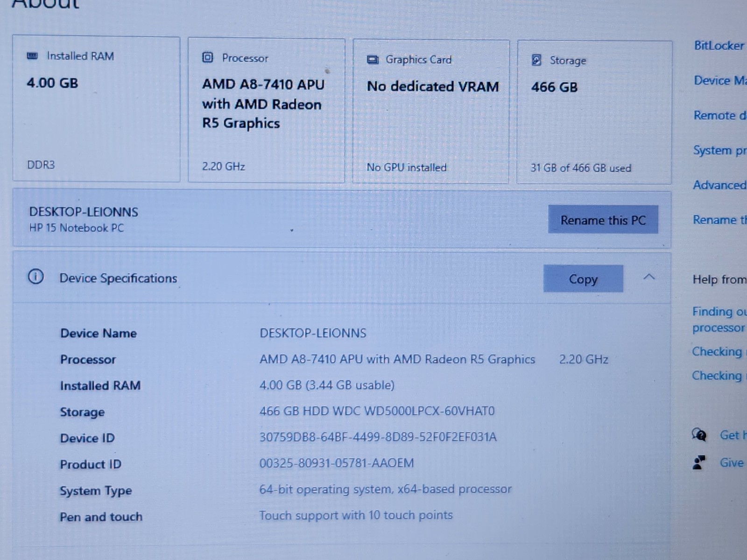Click the Device Specifications info icon
Image resolution: width=747 pixels, height=560 pixels.
click(x=36, y=277)
